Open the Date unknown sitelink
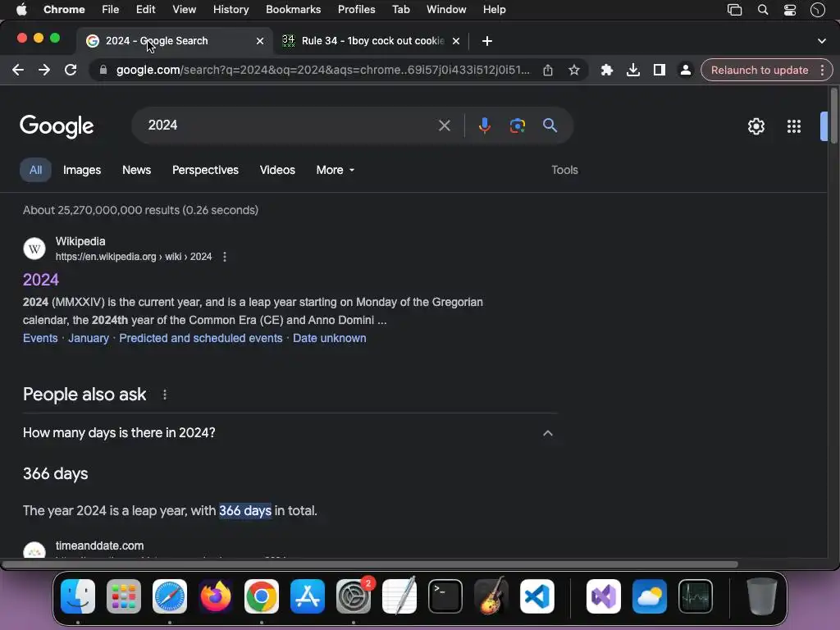 click(x=330, y=339)
